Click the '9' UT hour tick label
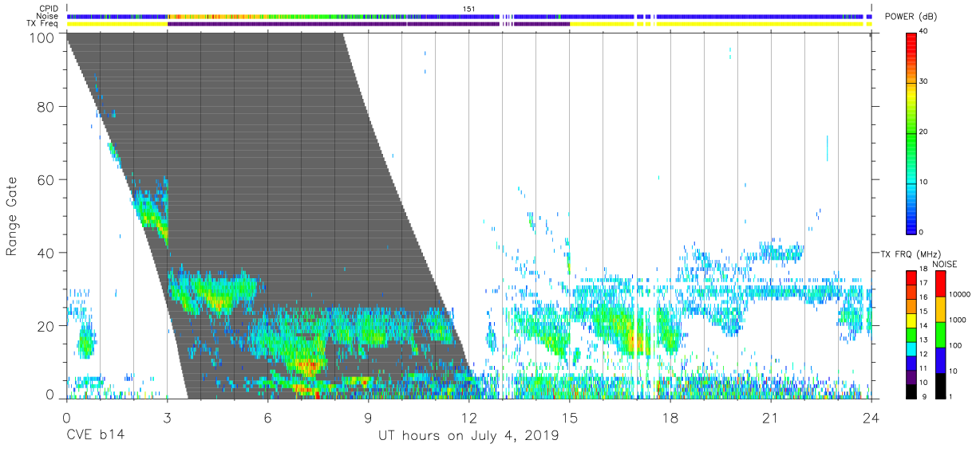The width and height of the screenshot is (980, 452). pyautogui.click(x=368, y=418)
